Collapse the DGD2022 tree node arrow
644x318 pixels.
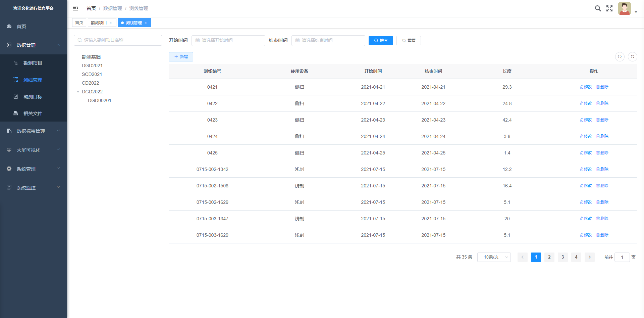(78, 92)
